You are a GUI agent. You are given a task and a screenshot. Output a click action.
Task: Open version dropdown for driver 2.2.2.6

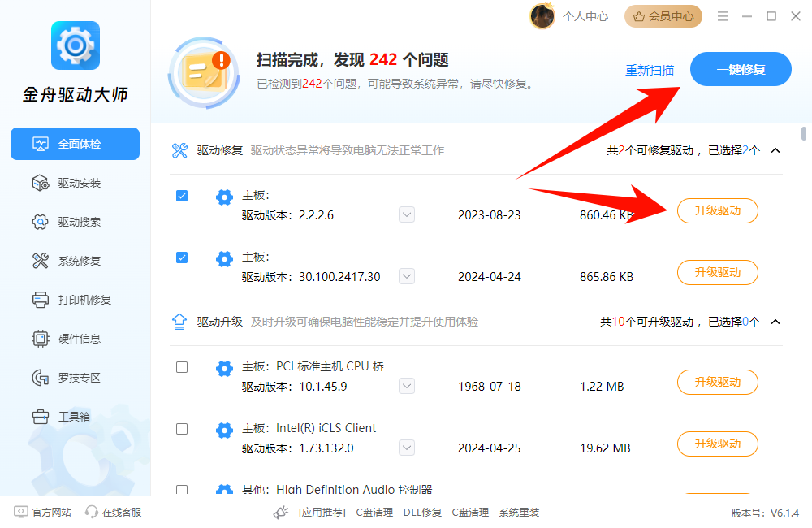pyautogui.click(x=407, y=214)
